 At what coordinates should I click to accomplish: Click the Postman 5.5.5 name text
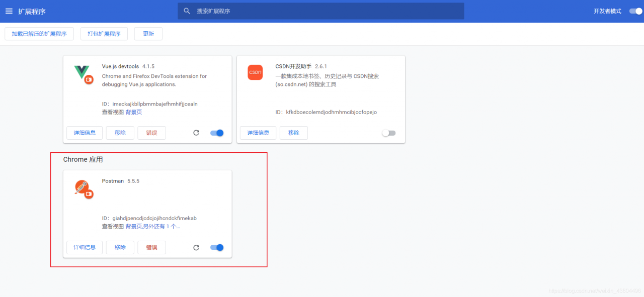(121, 181)
